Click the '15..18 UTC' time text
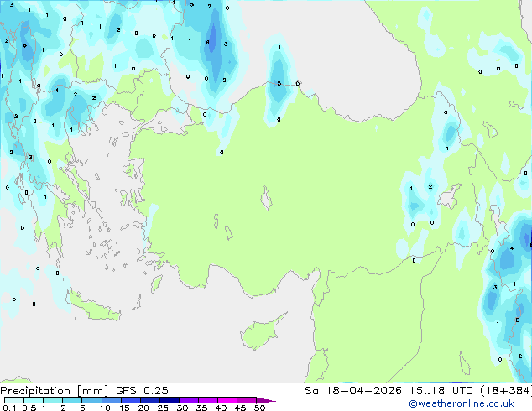The height and width of the screenshot is (411, 532). tap(441, 391)
